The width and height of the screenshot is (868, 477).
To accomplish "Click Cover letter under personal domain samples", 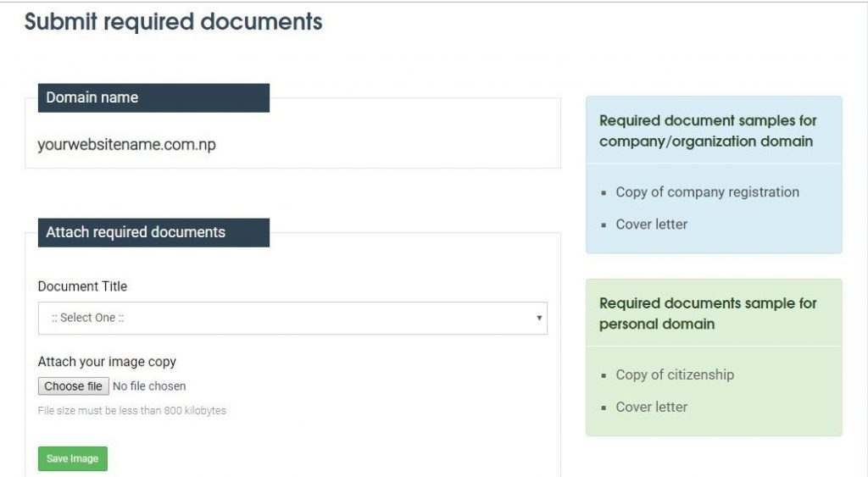I will tap(652, 407).
